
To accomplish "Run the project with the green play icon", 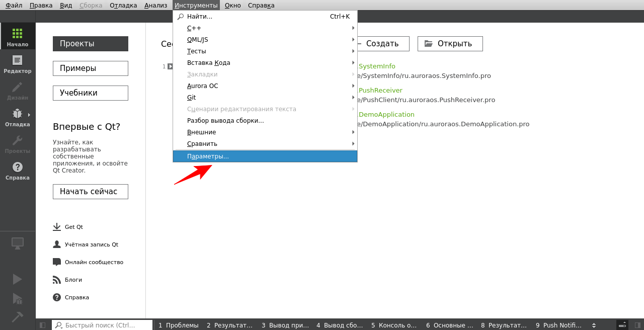I will (x=18, y=279).
